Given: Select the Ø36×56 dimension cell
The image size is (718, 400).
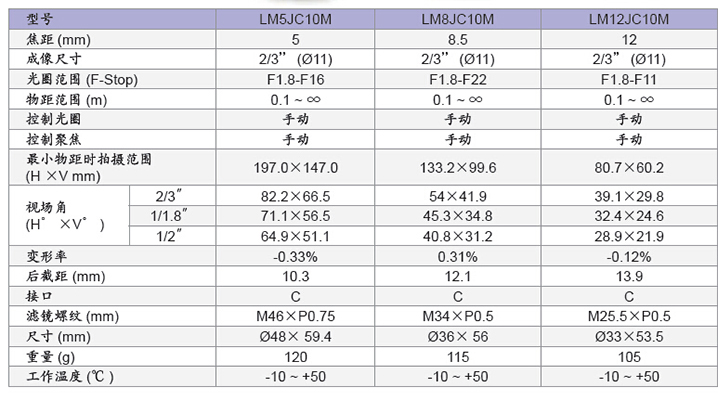Looking at the screenshot, I should pyautogui.click(x=460, y=335).
